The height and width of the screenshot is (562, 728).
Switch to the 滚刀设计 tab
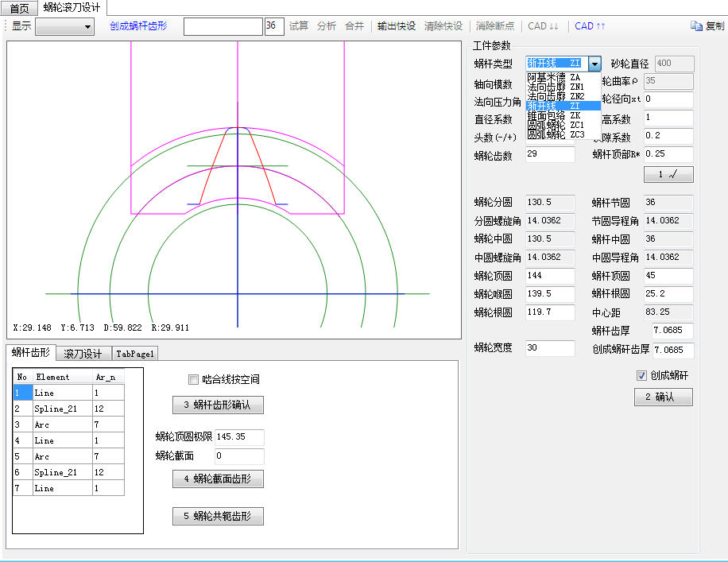tap(83, 354)
